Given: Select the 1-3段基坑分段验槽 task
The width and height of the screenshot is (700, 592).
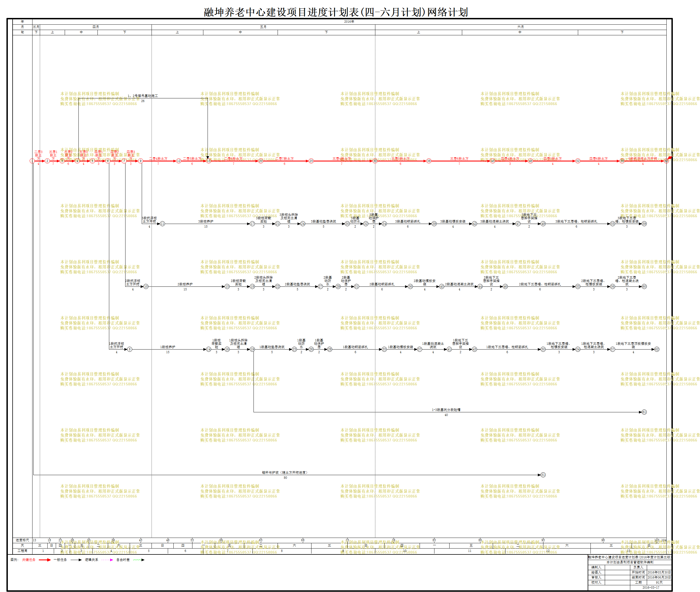Looking at the screenshot, I should [446, 410].
